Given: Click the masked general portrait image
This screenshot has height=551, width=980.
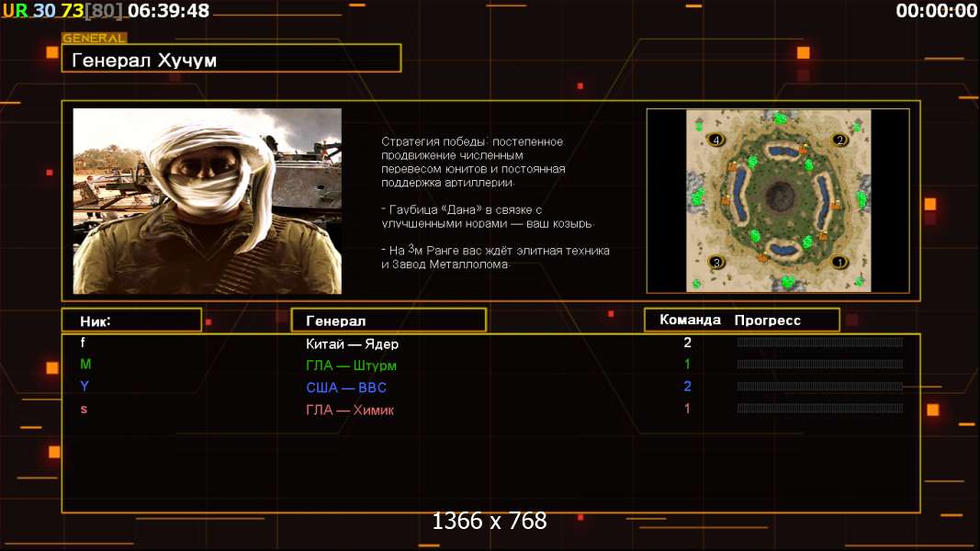Looking at the screenshot, I should tap(208, 201).
